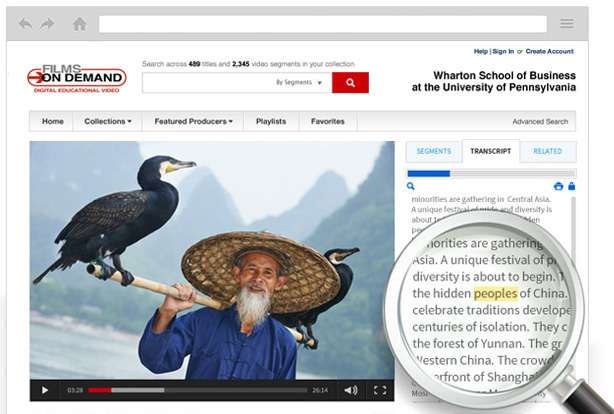Enter fullscreen video mode
The height and width of the screenshot is (414, 614).
click(x=379, y=390)
